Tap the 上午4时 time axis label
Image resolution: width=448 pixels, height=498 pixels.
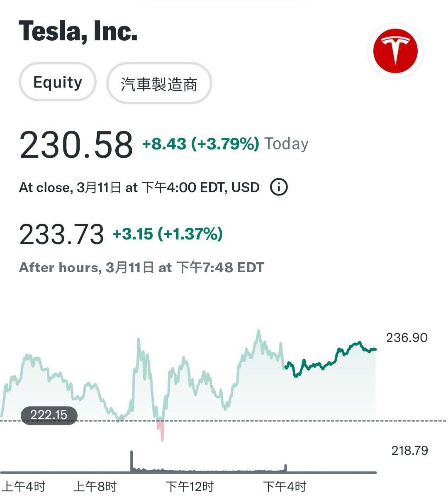click(24, 486)
